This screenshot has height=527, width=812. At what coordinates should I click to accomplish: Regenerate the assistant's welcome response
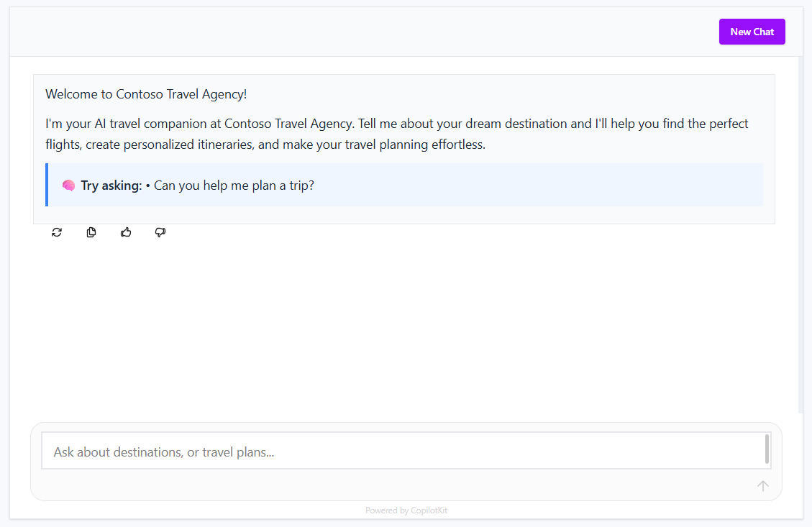click(x=57, y=232)
